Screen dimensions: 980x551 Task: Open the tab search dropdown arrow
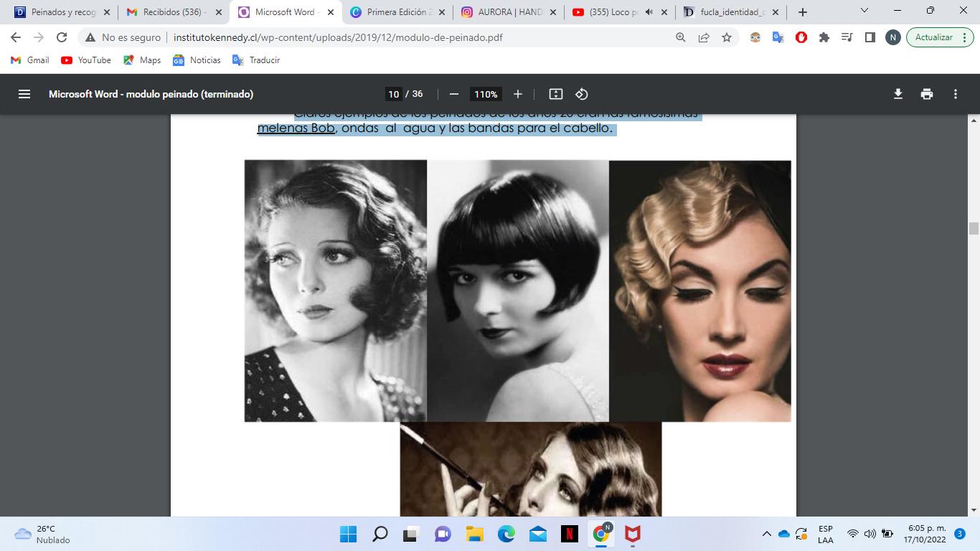pos(864,11)
